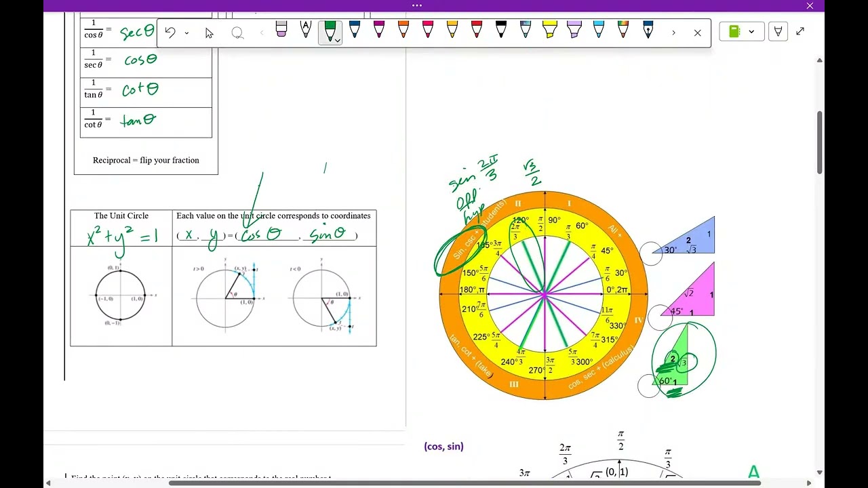This screenshot has height=488, width=868.
Task: Select the galaxy-pattern pen
Action: pyautogui.click(x=525, y=30)
